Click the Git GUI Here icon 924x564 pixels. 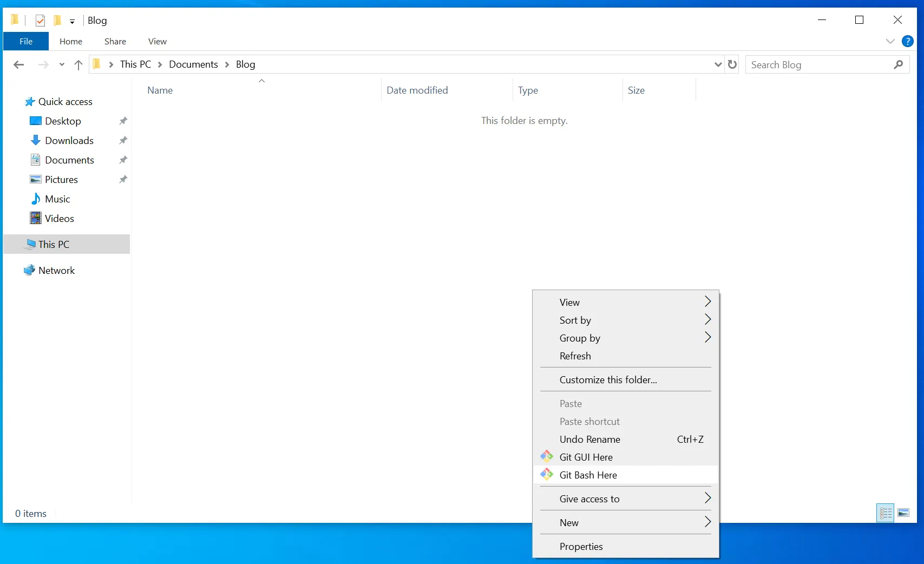(547, 457)
